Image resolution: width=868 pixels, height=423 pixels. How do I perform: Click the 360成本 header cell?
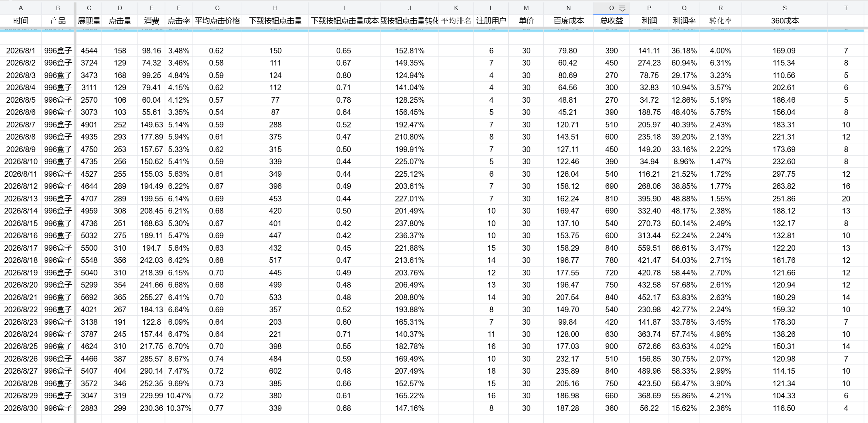click(785, 21)
